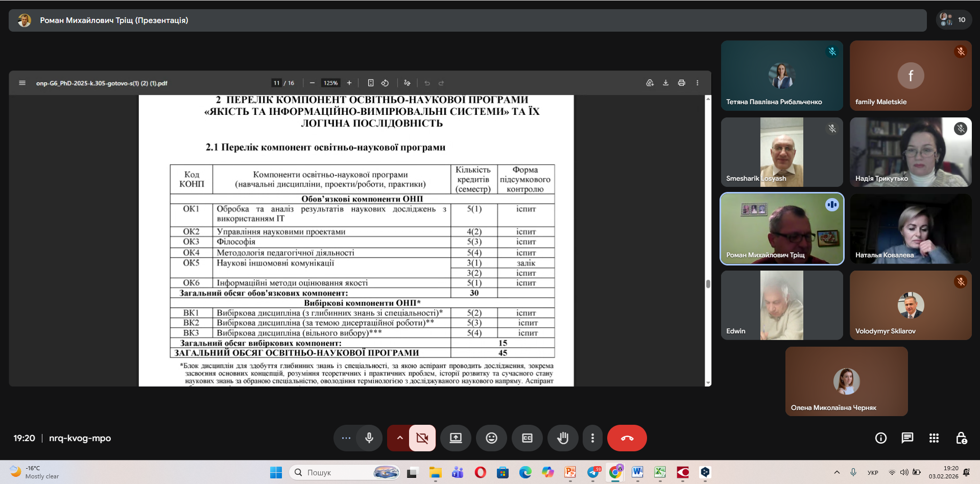Raise your hand in the meeting
Screen dimensions: 980x484
point(563,438)
